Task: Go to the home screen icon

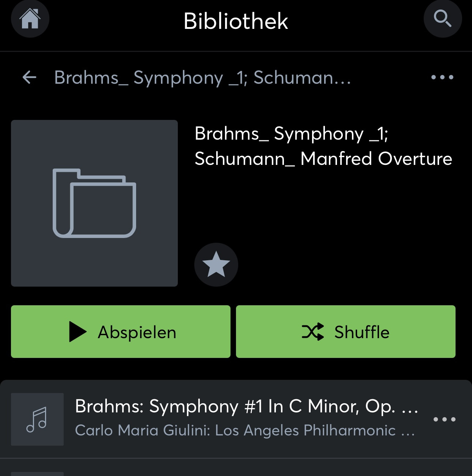Action: point(30,19)
